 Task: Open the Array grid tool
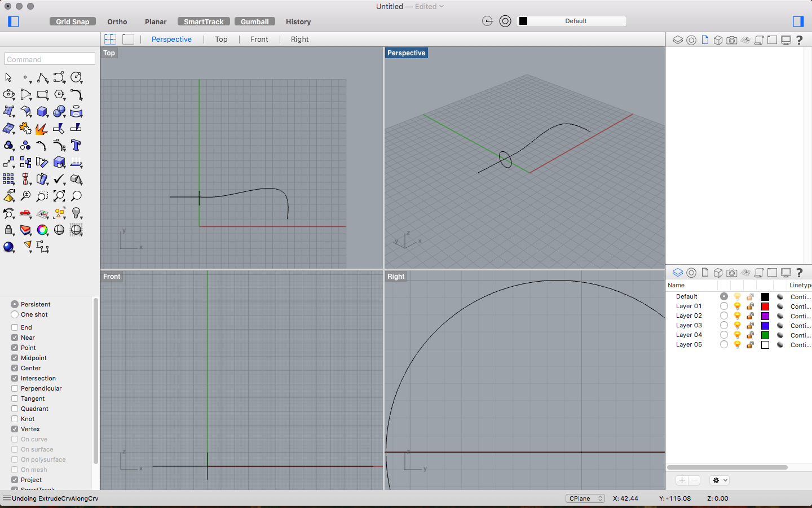point(8,179)
